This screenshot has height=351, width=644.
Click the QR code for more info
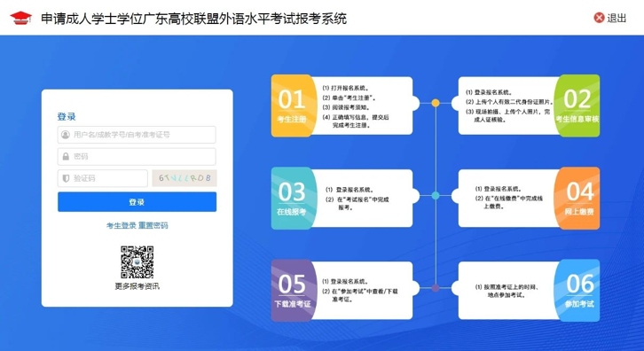137,262
